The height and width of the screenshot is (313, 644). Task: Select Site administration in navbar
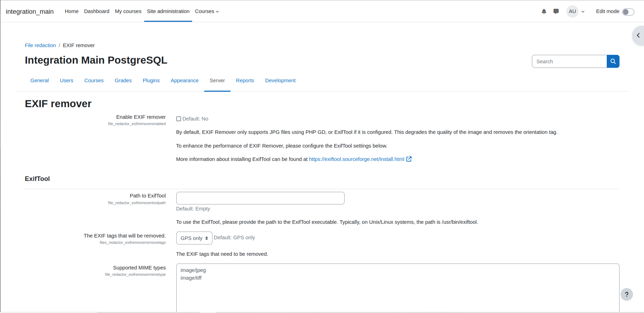click(x=168, y=11)
